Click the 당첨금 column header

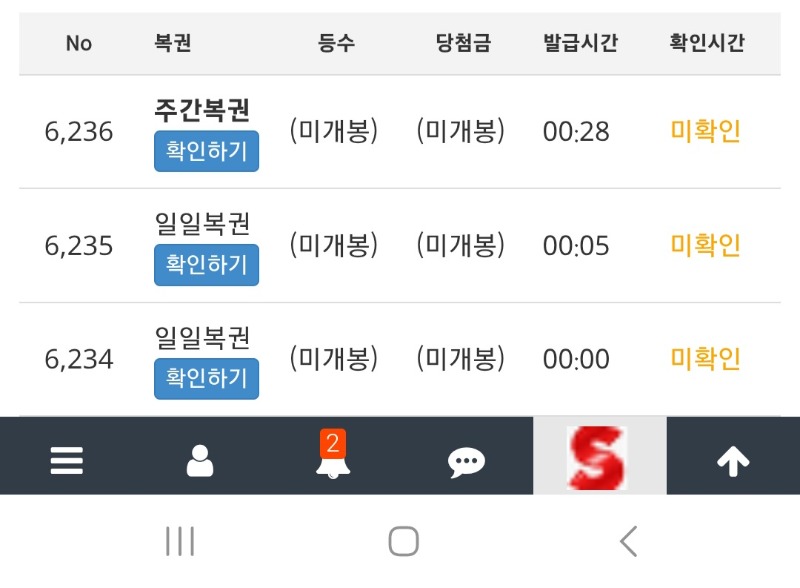coord(463,43)
